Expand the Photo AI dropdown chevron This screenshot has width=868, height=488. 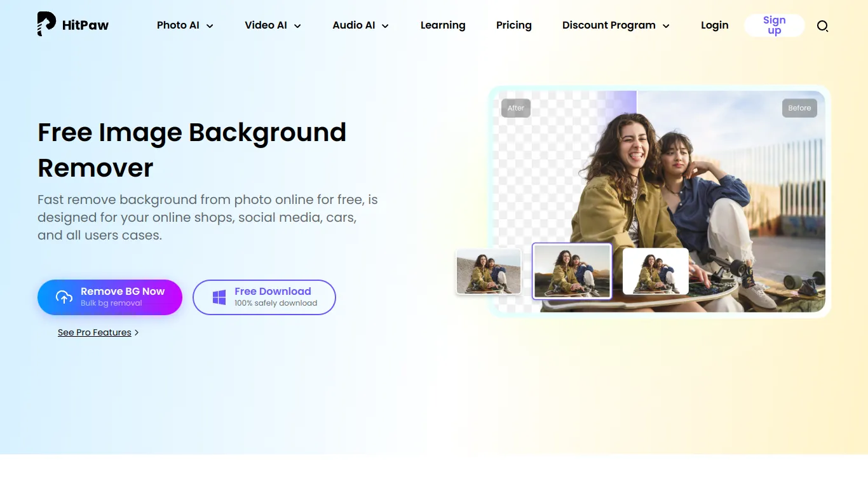(x=210, y=26)
